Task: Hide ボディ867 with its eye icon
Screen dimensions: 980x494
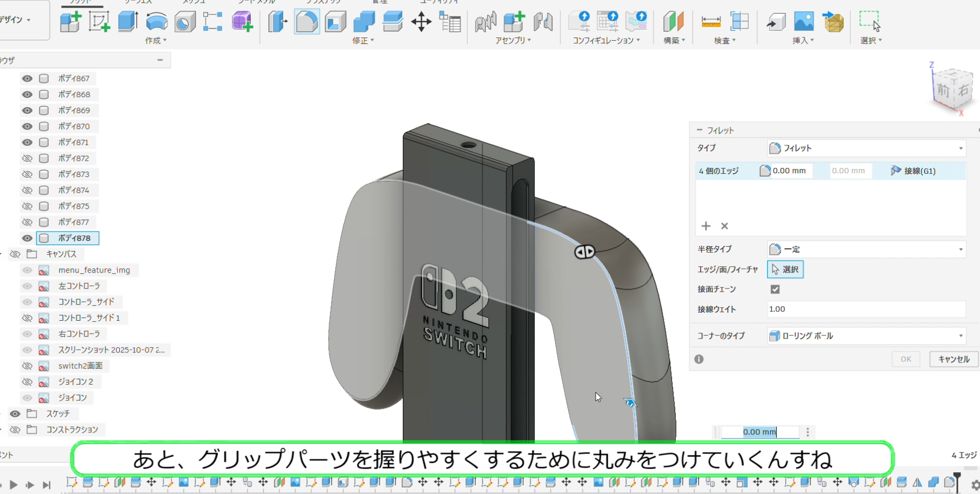Action: [27, 78]
